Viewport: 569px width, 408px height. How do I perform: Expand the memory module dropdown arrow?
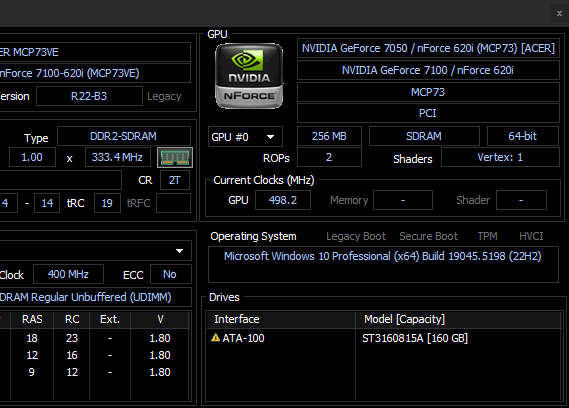click(179, 251)
